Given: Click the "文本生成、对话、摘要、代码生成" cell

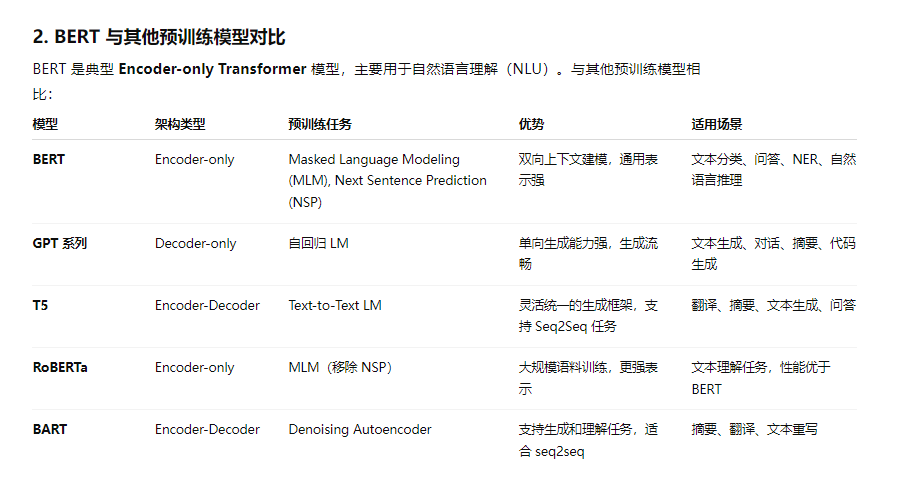Looking at the screenshot, I should point(774,254).
